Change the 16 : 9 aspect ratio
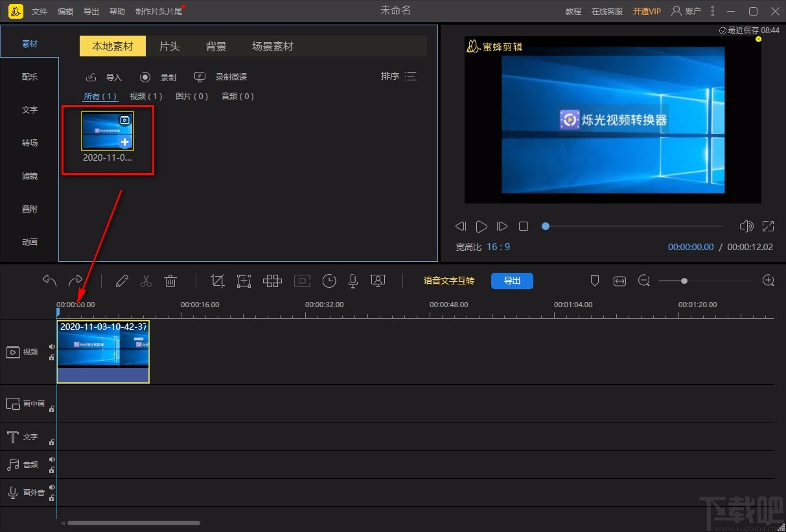This screenshot has width=786, height=532. 498,247
